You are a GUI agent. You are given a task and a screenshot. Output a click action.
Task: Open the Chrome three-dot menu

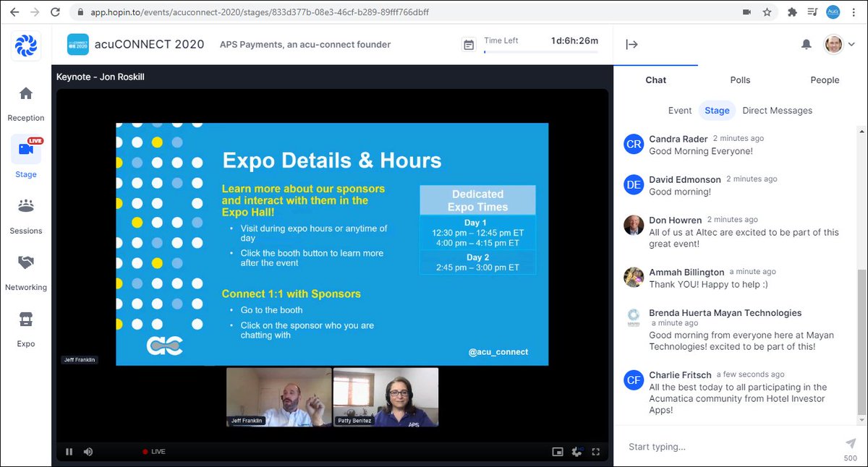coord(854,12)
